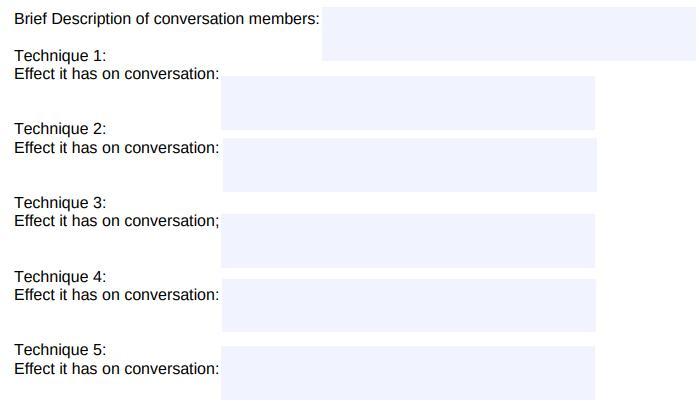Click 'Effect it has on conversation:' under Technique 4
Screen dimensions: 699x416
point(117,295)
